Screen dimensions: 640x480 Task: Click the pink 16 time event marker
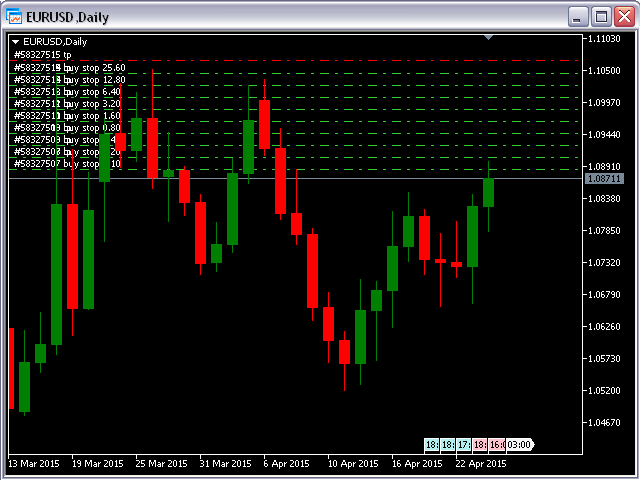[x=496, y=444]
